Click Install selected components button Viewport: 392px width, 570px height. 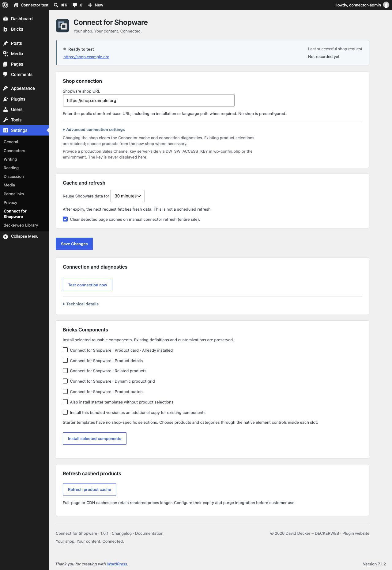(x=95, y=438)
